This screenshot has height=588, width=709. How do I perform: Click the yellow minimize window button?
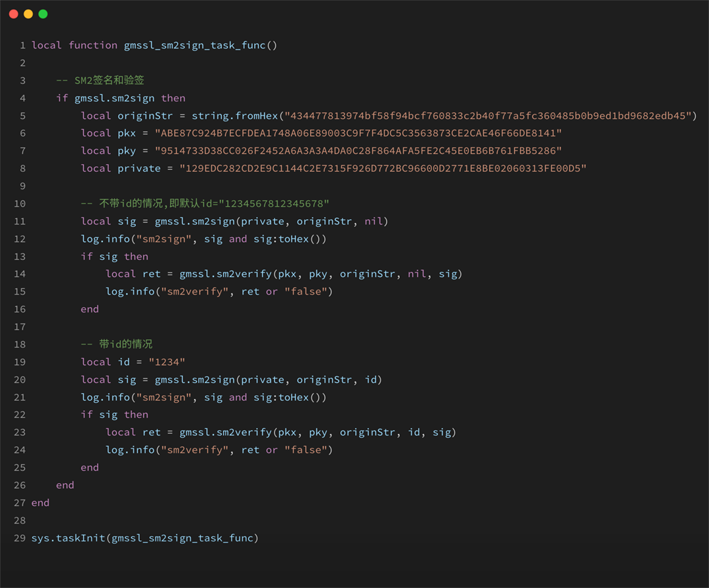[x=28, y=14]
